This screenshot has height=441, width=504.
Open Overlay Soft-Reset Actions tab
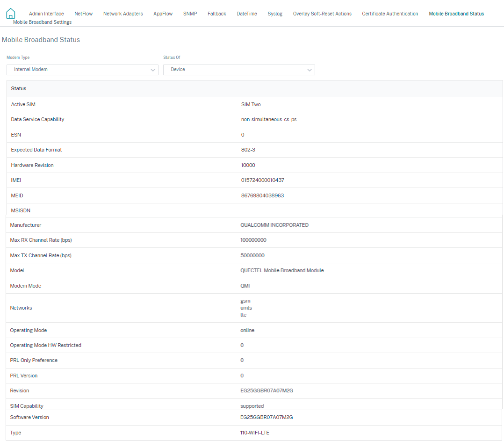pos(322,14)
